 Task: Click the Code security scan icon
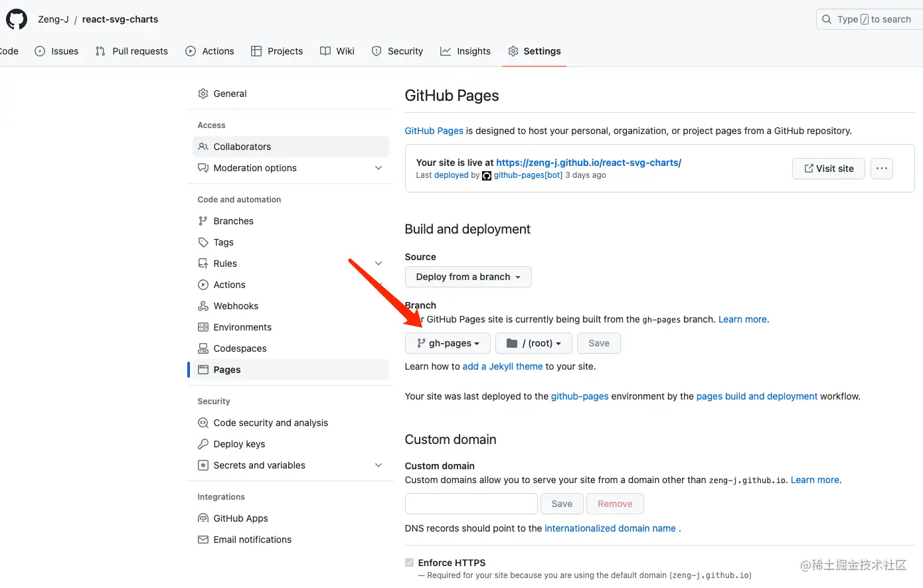[x=203, y=423]
